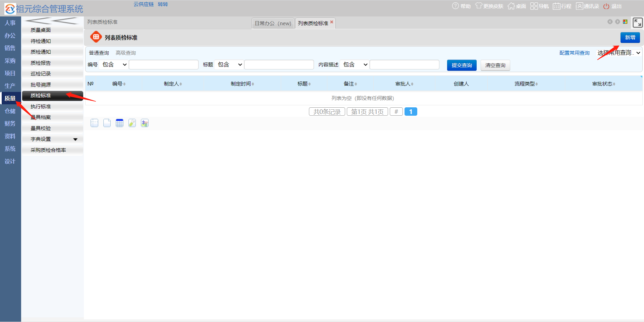This screenshot has width=644, height=322.
Task: Open 销售 module in left bar
Action: (10, 48)
